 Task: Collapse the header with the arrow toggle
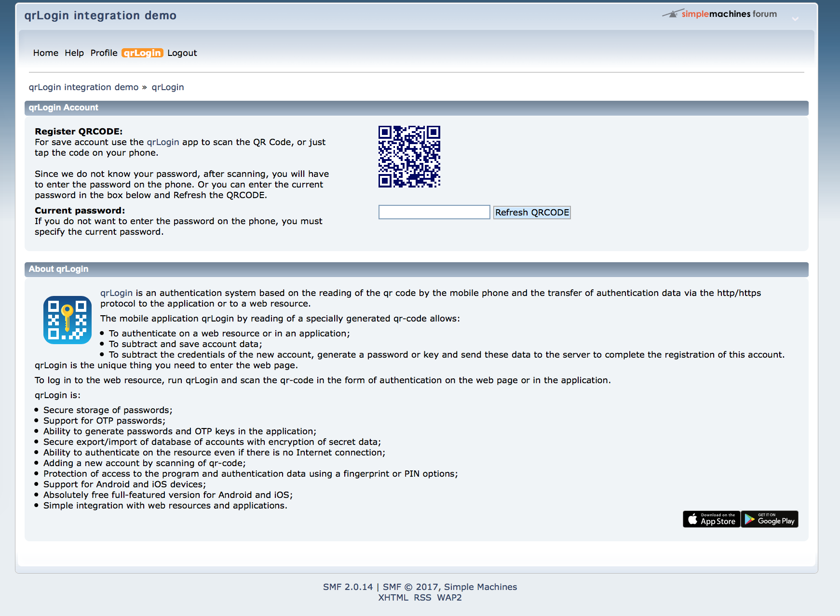point(795,19)
